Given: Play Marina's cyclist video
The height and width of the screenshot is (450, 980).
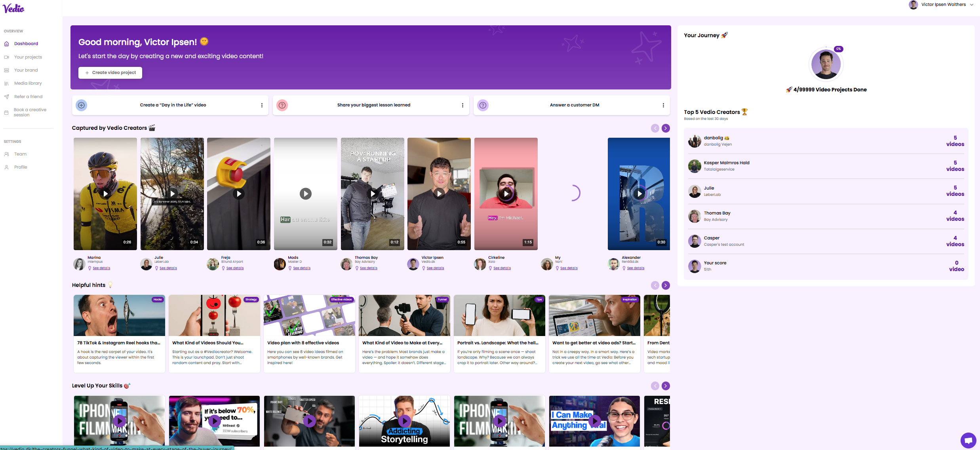Looking at the screenshot, I should (x=105, y=194).
